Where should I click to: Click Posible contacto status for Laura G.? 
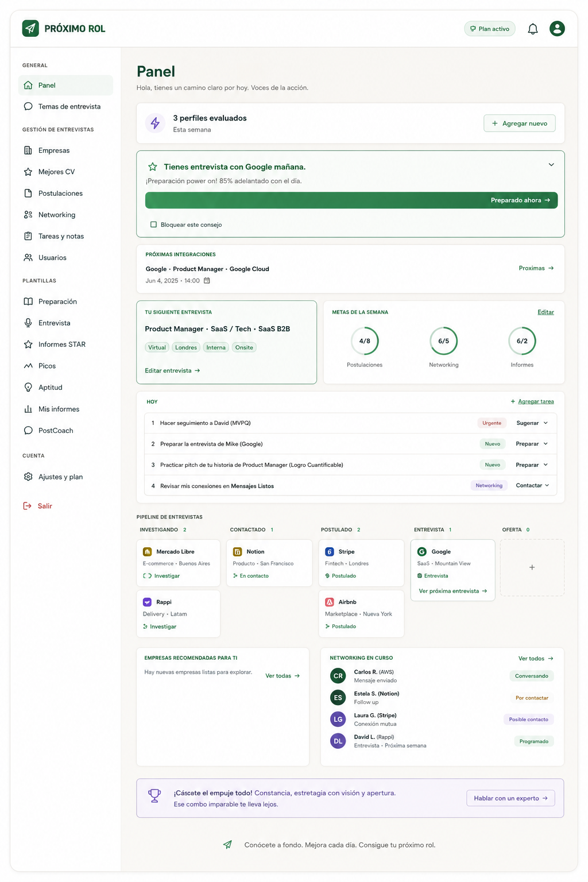pos(528,719)
